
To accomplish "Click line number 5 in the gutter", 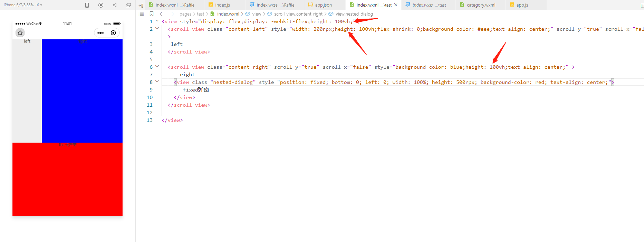I will pos(151,59).
